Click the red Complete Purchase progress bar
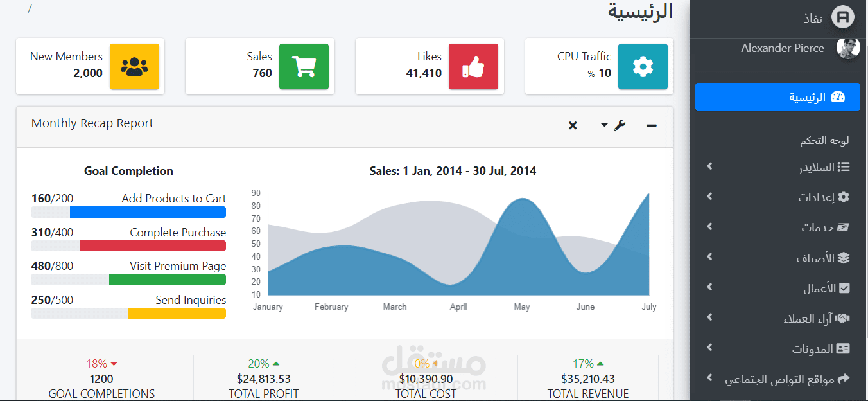Screen dimensions: 868x401 pyautogui.click(x=153, y=245)
